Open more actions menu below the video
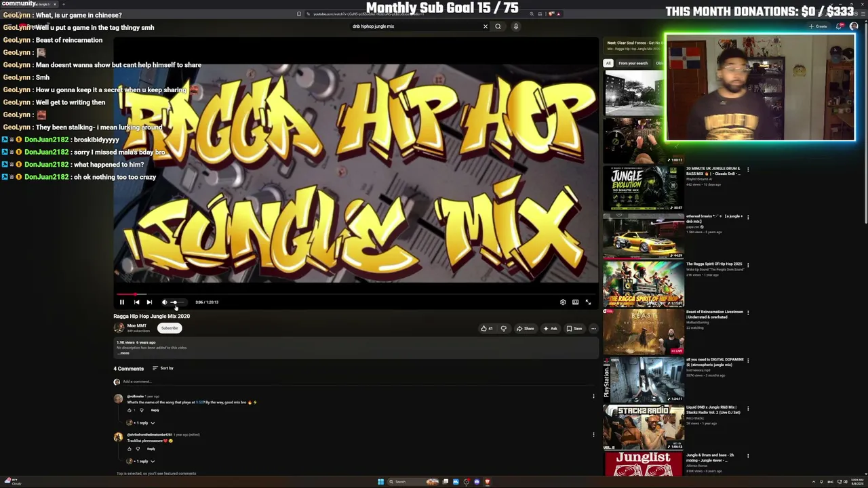Viewport: 868px width, 488px height. coord(593,329)
